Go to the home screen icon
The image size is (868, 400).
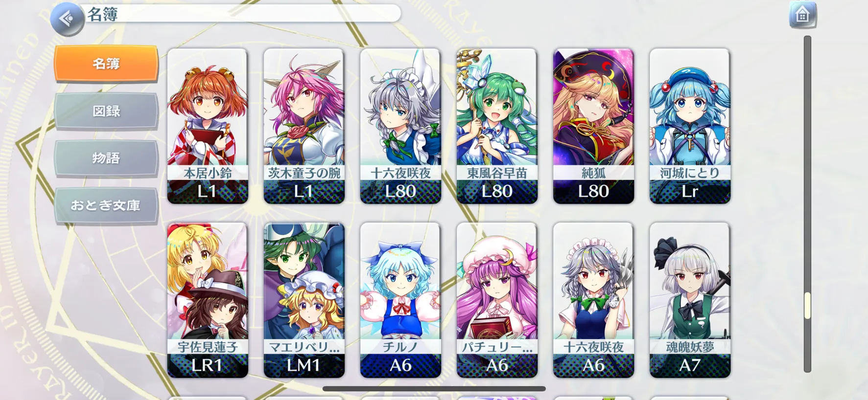pos(802,15)
